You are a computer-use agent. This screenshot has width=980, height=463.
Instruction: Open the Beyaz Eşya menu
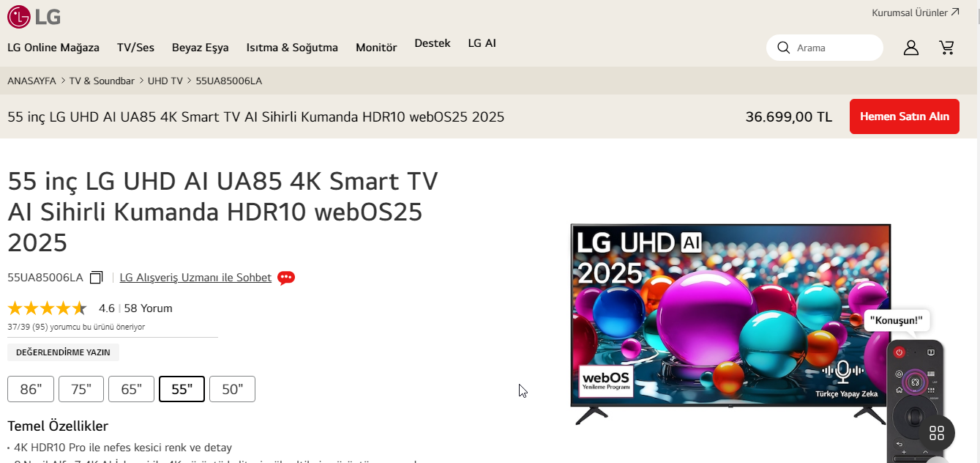tap(201, 48)
